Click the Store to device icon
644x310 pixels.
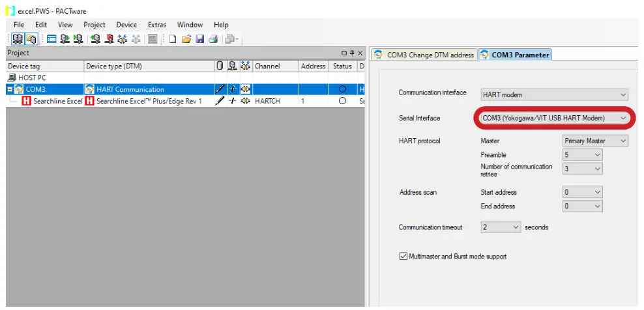coord(78,39)
